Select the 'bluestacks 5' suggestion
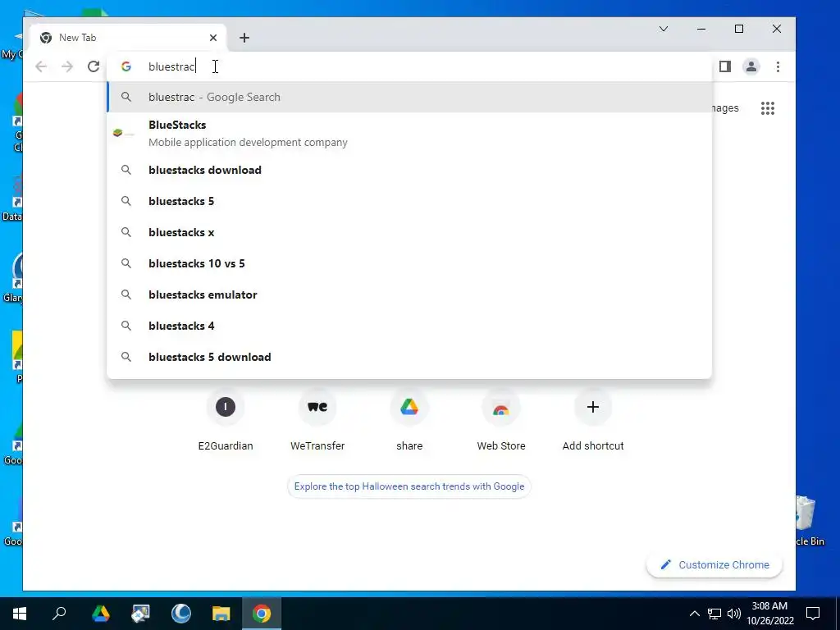The image size is (840, 630). click(x=409, y=201)
